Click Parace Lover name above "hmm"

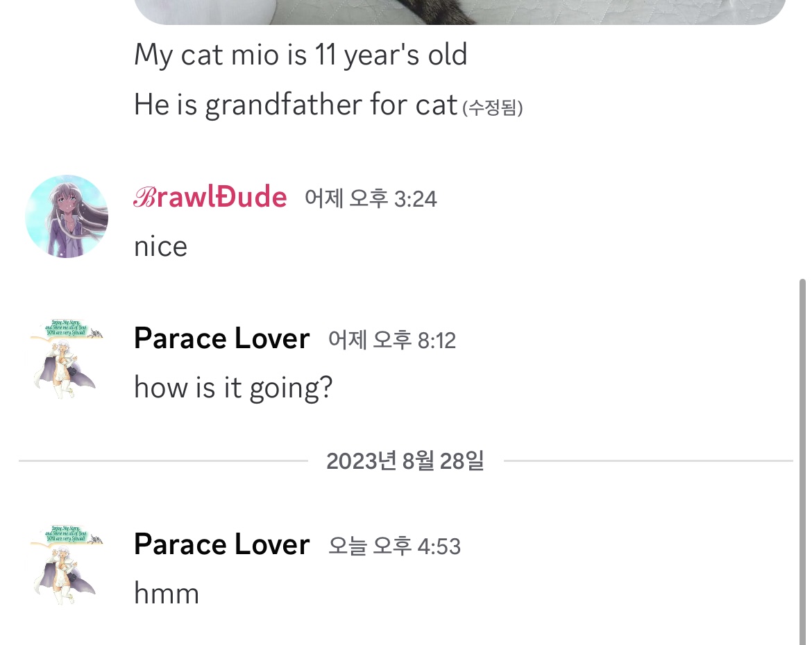pyautogui.click(x=221, y=544)
